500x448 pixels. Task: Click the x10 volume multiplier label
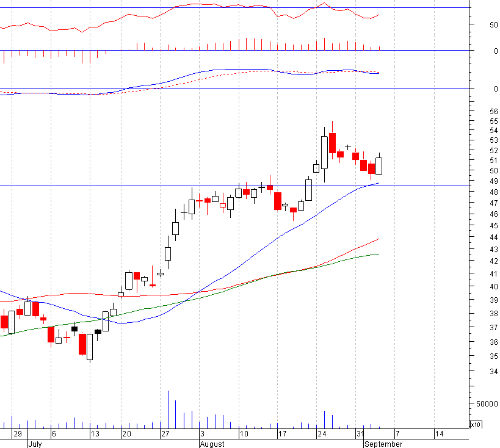coord(476,424)
